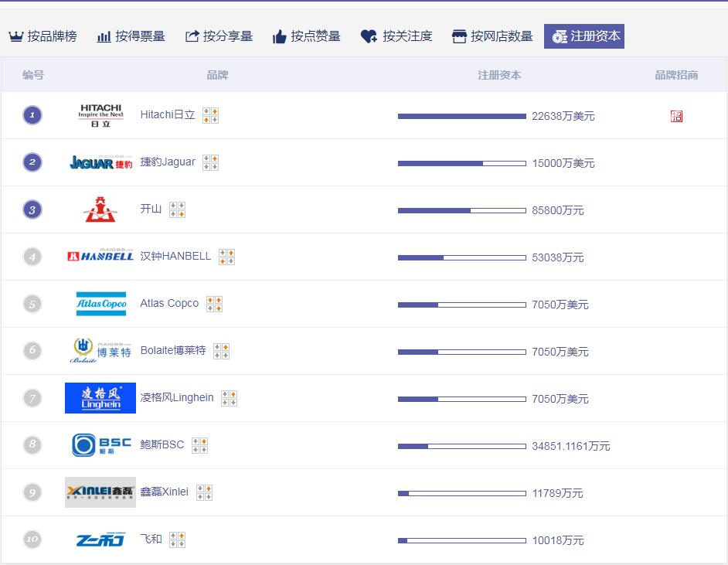
Task: Open the 飞和 brand link
Action: click(x=151, y=539)
